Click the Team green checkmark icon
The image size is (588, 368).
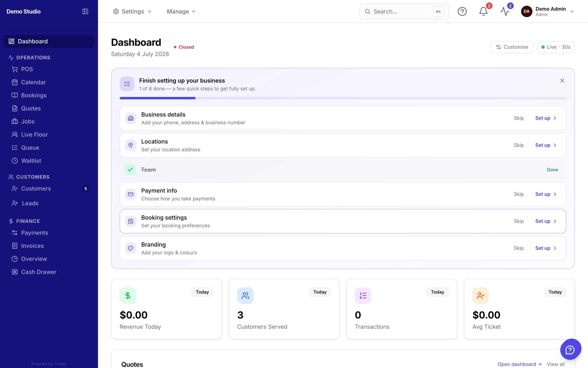130,170
